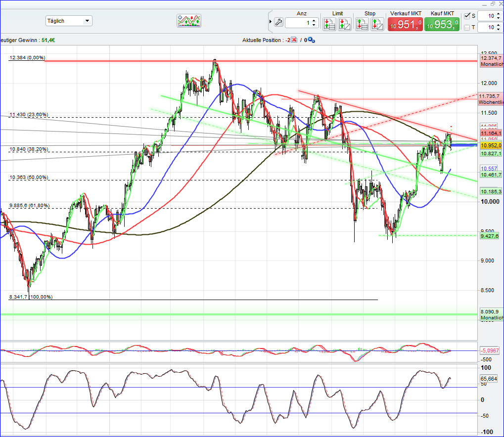Screen dimensions: 504x437
Task: Open the chart type indicator icon above the chart
Action: 188,21
